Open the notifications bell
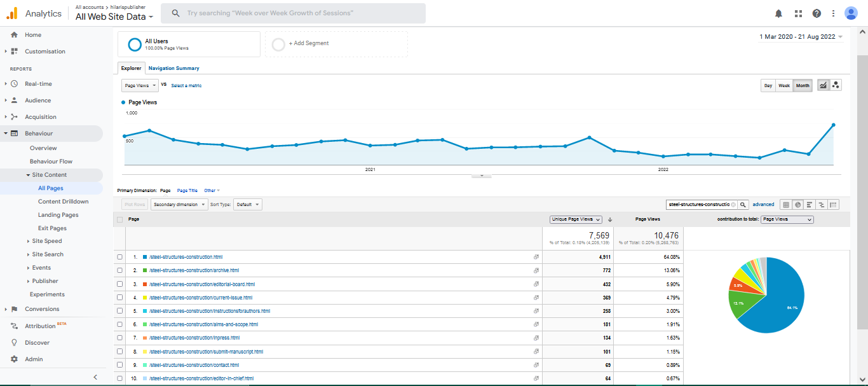This screenshot has width=868, height=386. (x=778, y=13)
